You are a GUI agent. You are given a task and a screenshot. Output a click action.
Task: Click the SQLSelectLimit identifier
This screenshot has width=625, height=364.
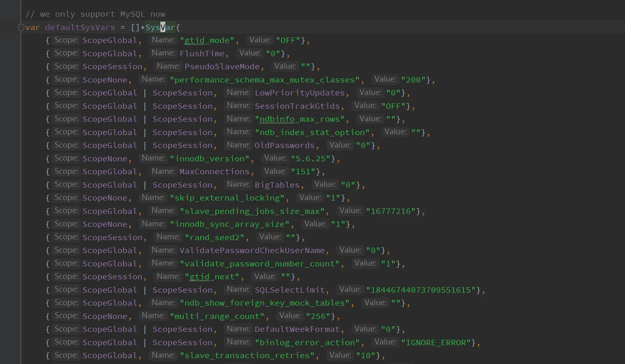(290, 290)
